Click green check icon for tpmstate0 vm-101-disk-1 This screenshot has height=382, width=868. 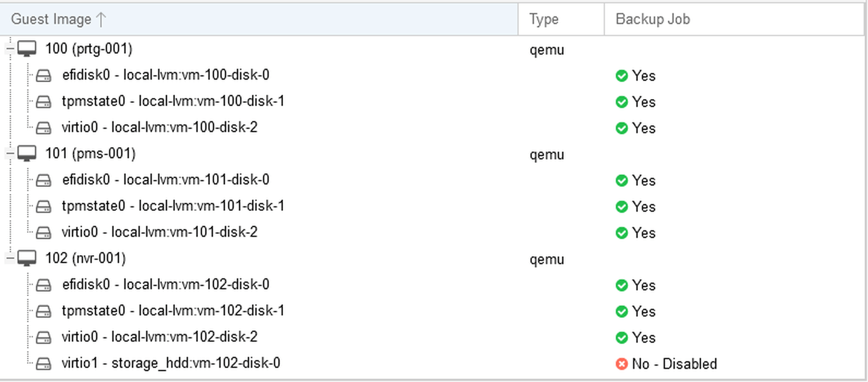621,207
